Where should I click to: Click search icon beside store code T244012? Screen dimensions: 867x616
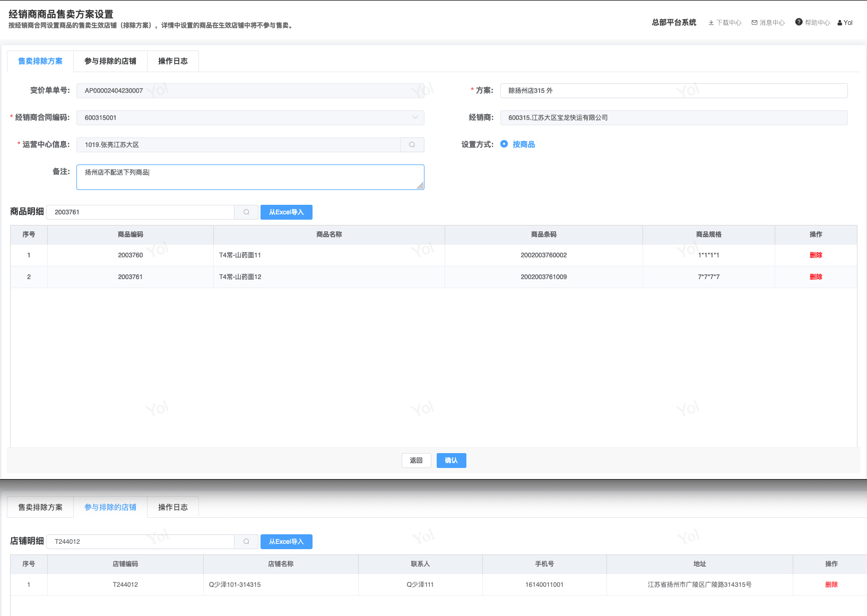[x=246, y=542]
